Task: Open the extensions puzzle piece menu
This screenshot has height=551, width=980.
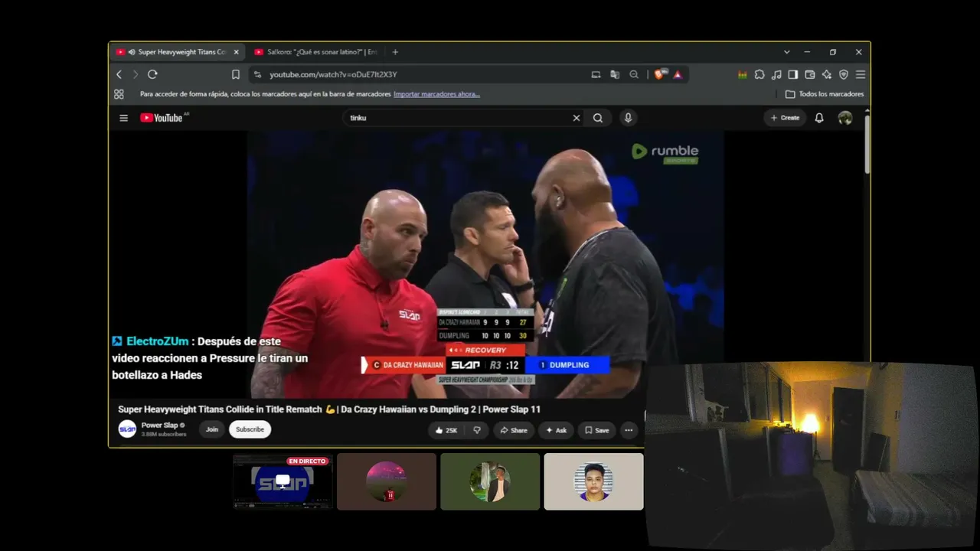Action: click(759, 74)
